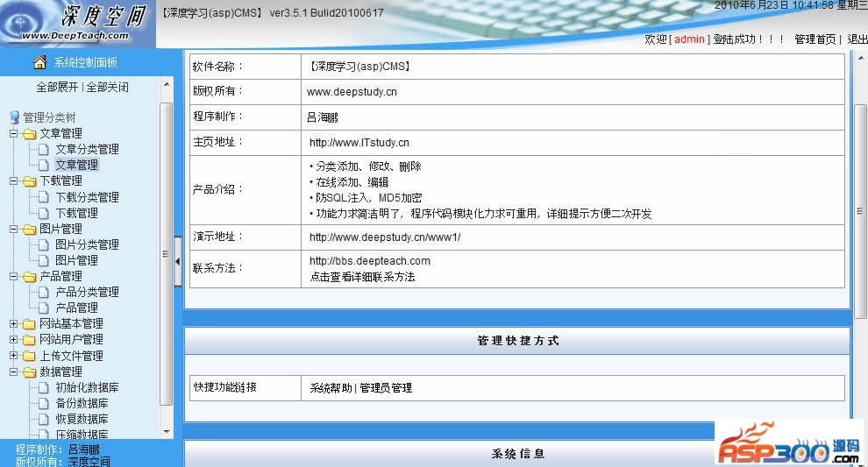868x467 pixels.
Task: Click the www.deepstudy.cn copyright value
Action: point(352,92)
